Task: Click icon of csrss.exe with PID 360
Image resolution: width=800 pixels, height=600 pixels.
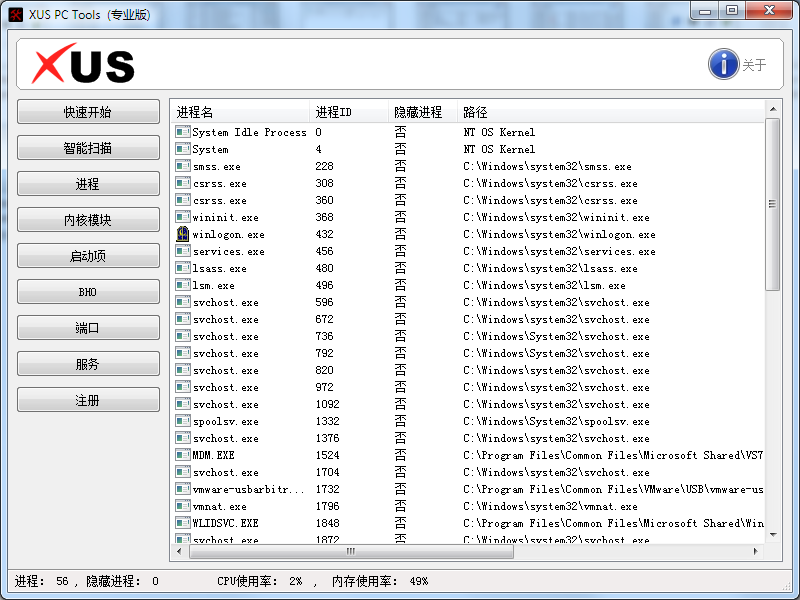Action: coord(182,201)
